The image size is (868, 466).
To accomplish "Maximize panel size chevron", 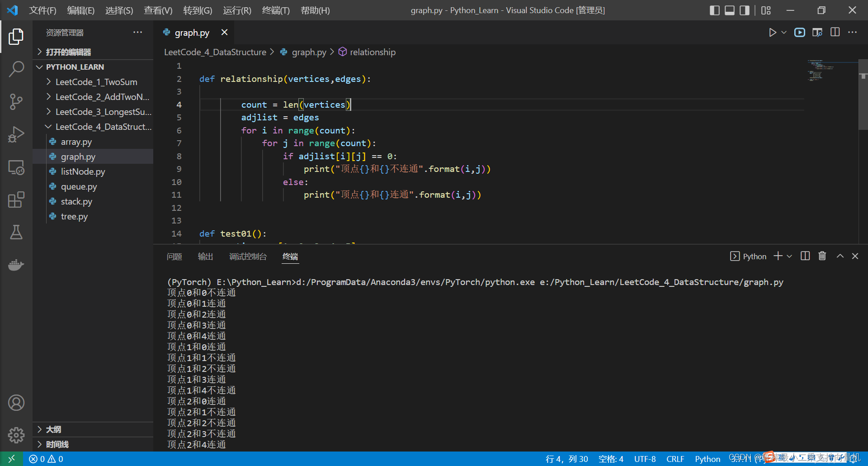I will pyautogui.click(x=840, y=256).
